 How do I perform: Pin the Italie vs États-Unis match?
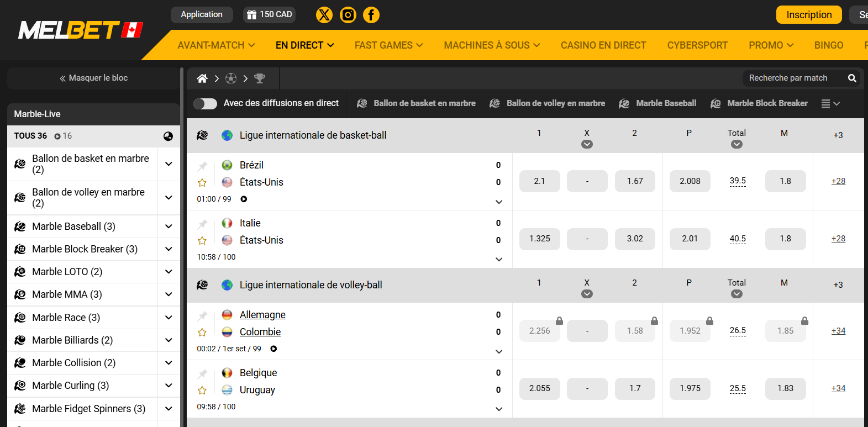tap(203, 224)
